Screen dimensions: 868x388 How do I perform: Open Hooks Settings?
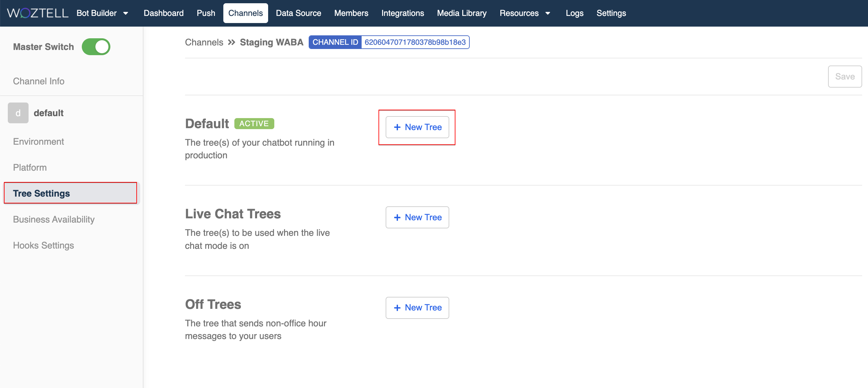[x=43, y=245]
